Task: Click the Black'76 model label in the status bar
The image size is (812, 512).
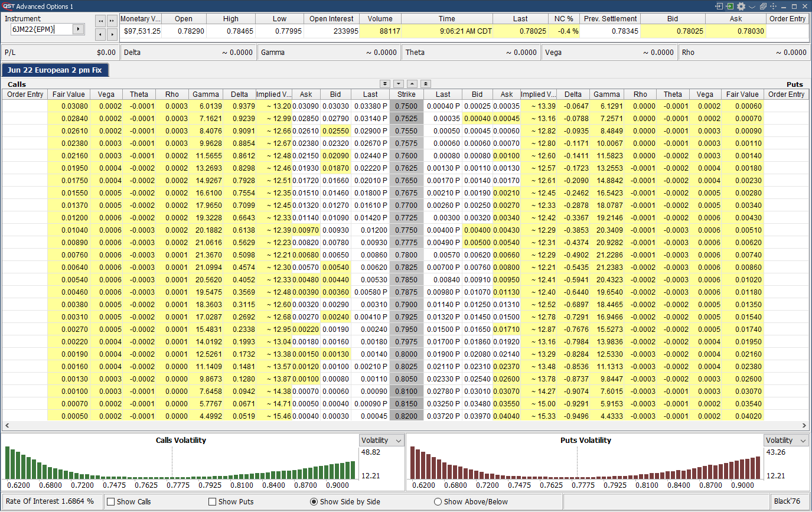Action: (x=787, y=501)
